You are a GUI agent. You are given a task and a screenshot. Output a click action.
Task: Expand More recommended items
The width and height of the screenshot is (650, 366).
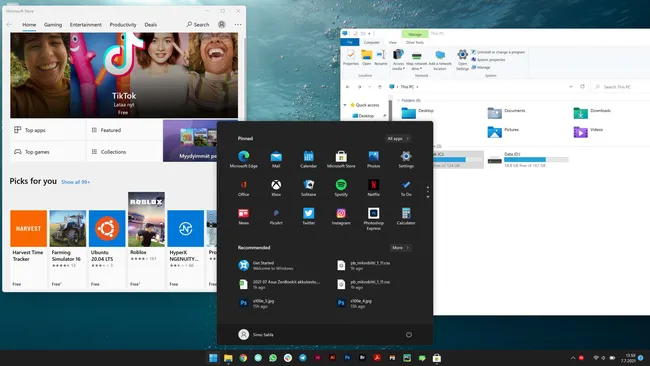[400, 247]
